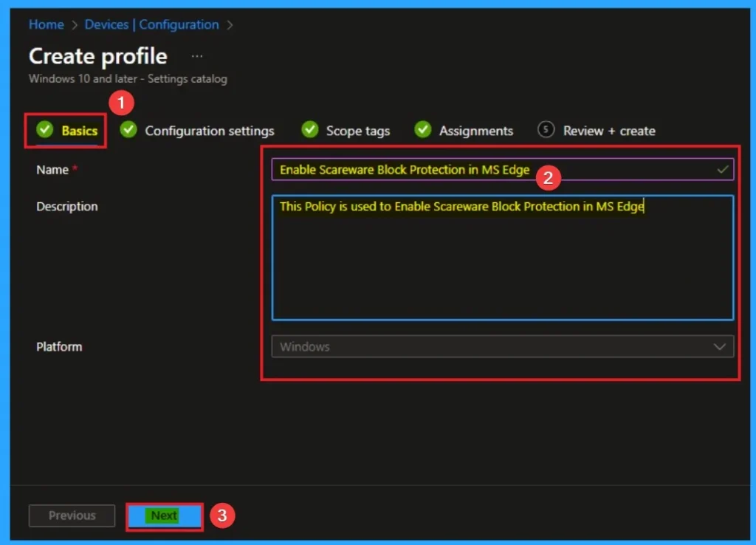756x545 pixels.
Task: Click the check icon beside Configuration settings
Action: point(128,130)
